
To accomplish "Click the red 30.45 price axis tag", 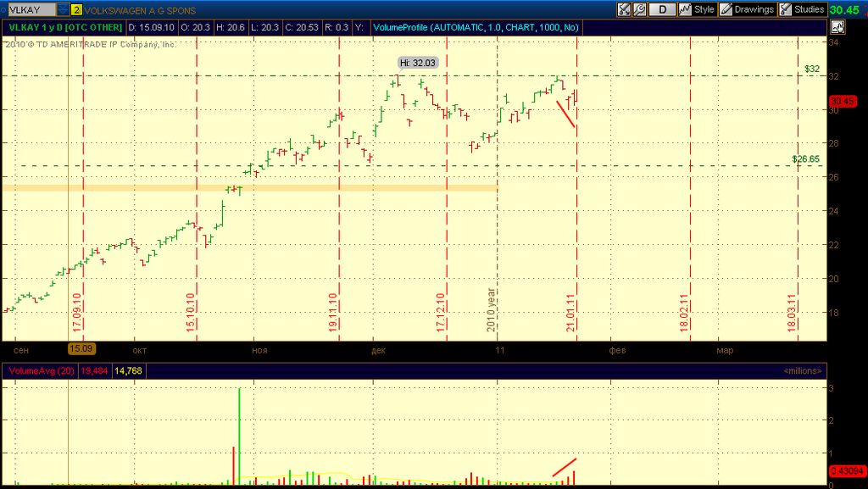I will (843, 101).
